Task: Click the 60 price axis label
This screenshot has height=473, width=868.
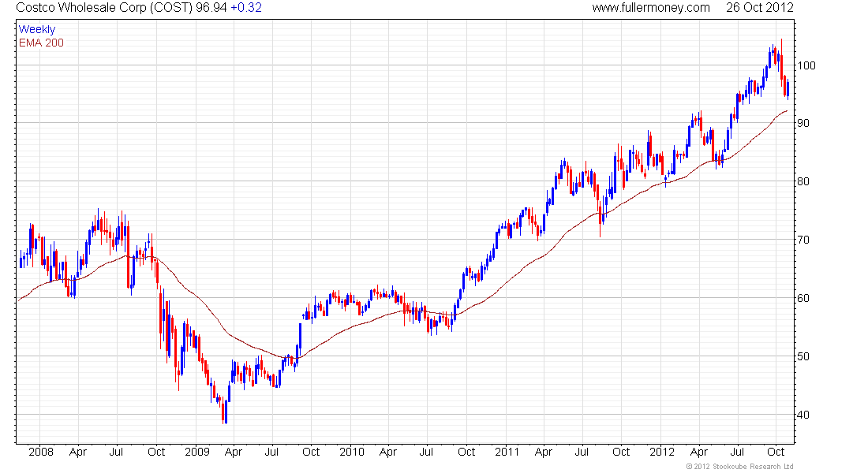Action: (x=803, y=298)
